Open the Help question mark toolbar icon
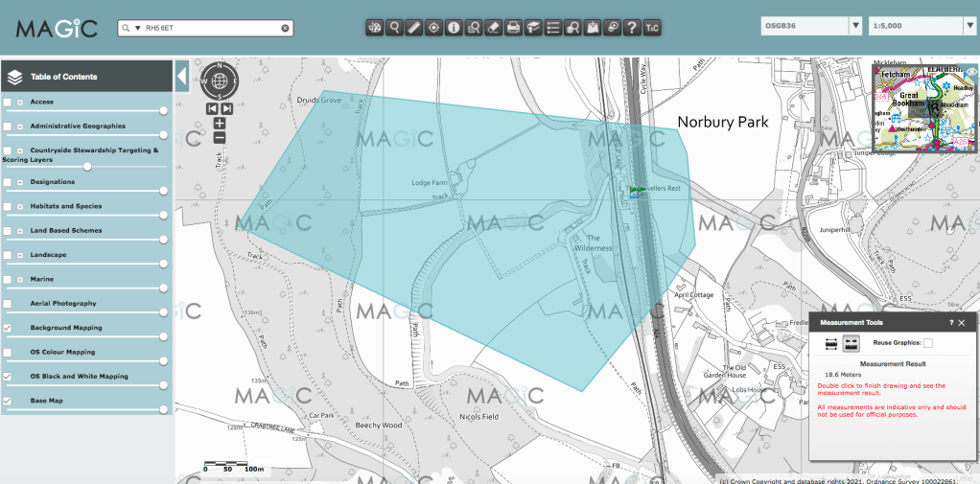The width and height of the screenshot is (980, 484). (632, 28)
